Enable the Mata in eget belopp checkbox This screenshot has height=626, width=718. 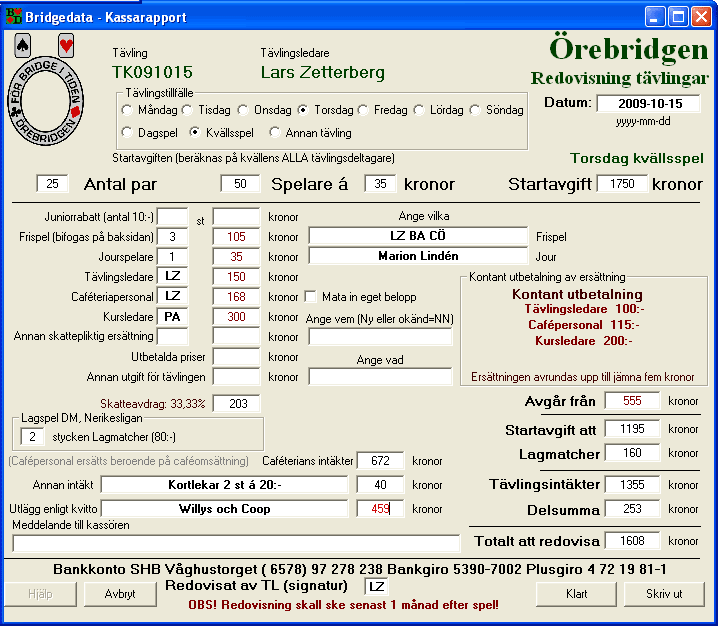[x=310, y=297]
